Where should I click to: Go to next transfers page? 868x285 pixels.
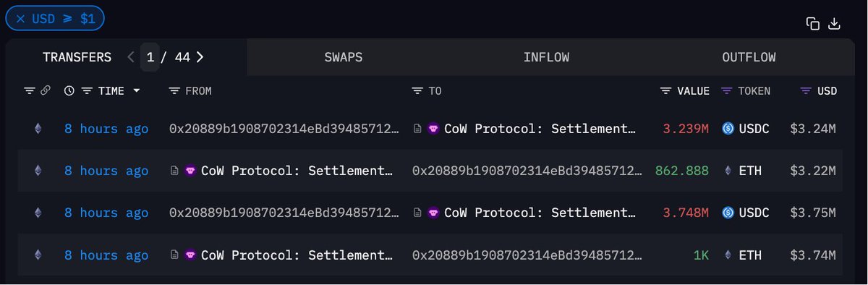200,57
